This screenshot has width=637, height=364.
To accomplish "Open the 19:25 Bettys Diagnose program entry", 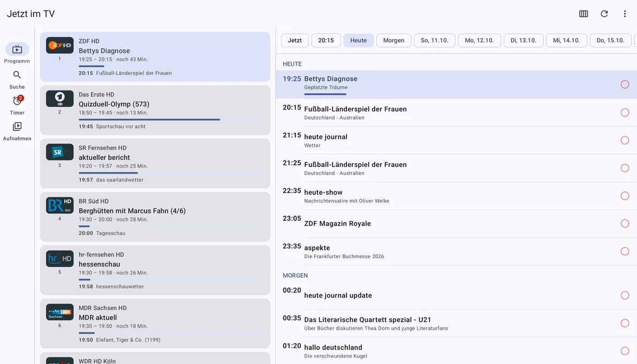I will pos(456,85).
